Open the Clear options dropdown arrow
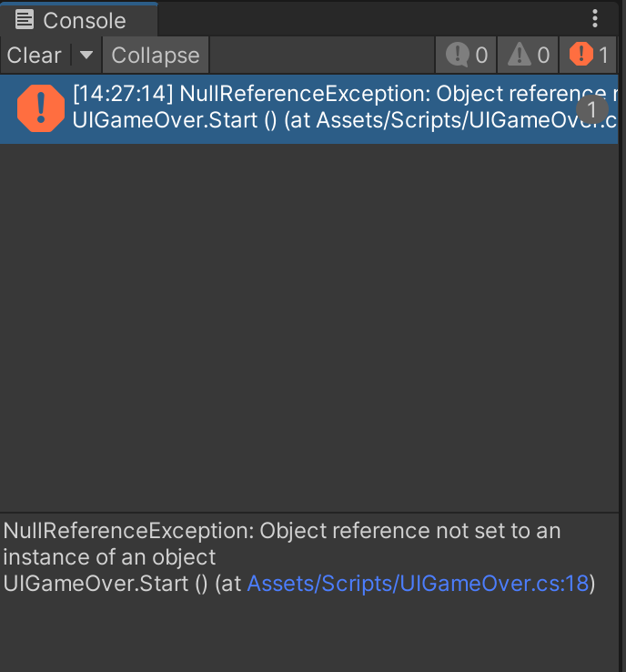The image size is (626, 672). (x=86, y=56)
